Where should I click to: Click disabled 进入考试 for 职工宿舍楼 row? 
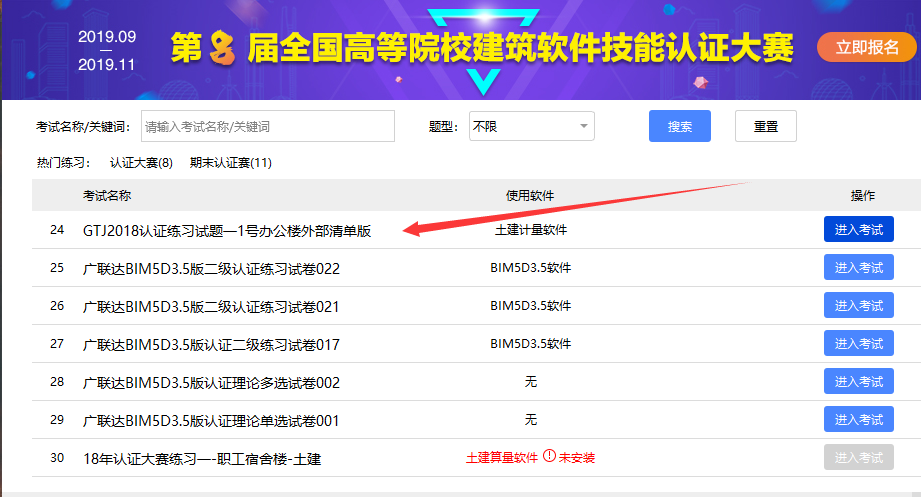(859, 457)
